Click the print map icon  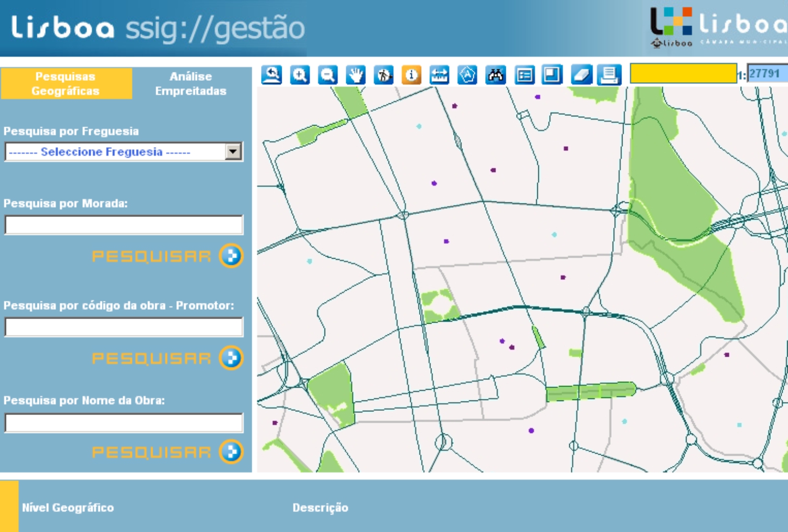pos(609,75)
